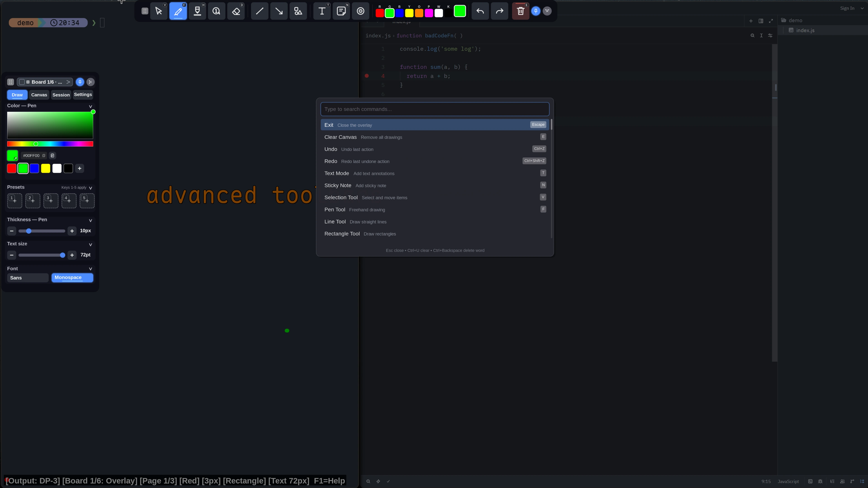The width and height of the screenshot is (868, 488).
Task: Choose Clear Canvas in command palette
Action: pos(435,137)
